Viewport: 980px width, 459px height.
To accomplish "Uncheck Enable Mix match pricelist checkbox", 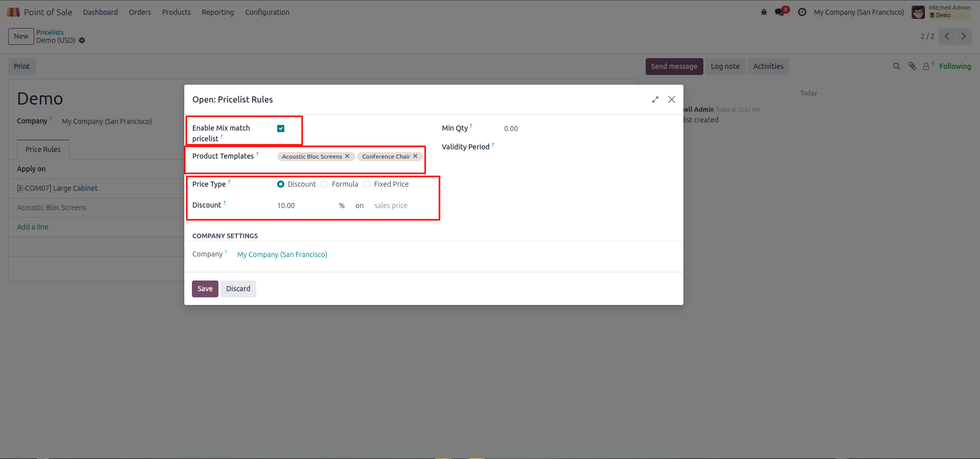I will 281,129.
